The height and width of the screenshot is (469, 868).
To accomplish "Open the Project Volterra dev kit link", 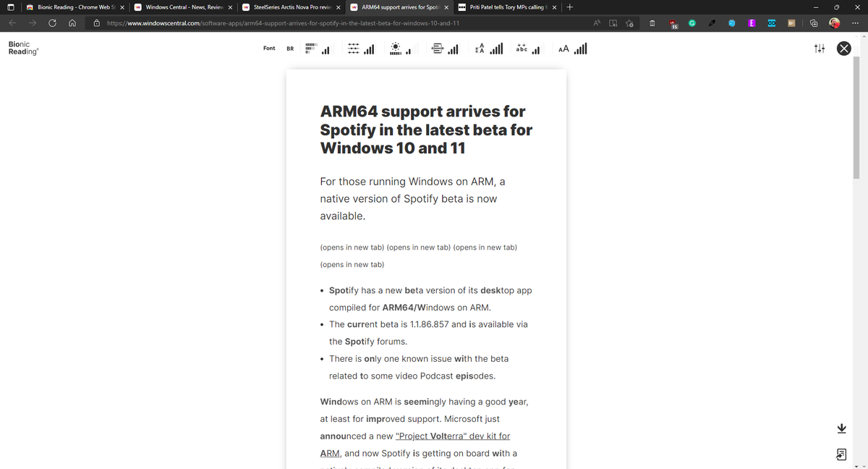I will coord(452,436).
